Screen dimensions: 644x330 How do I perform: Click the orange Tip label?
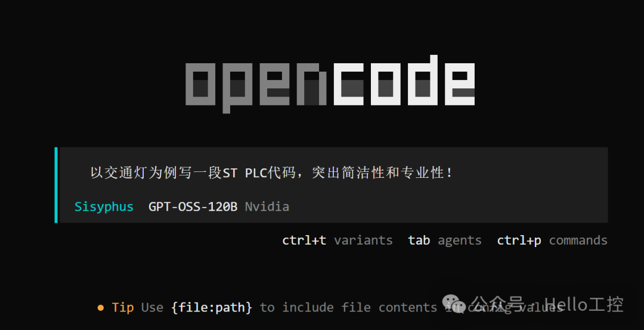pos(123,307)
